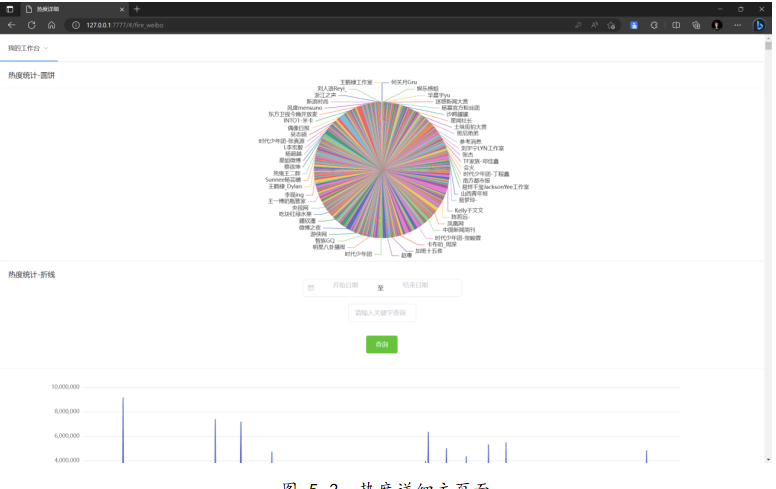The height and width of the screenshot is (489, 776).
Task: Click pie label 凤凰网
Action: click(x=455, y=224)
